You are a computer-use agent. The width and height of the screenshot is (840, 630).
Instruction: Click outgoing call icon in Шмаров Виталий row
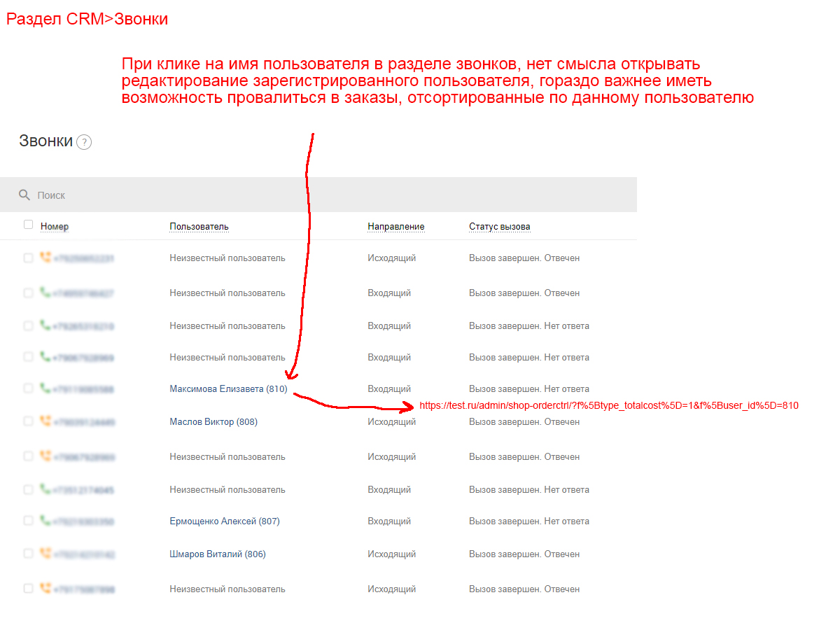[45, 554]
